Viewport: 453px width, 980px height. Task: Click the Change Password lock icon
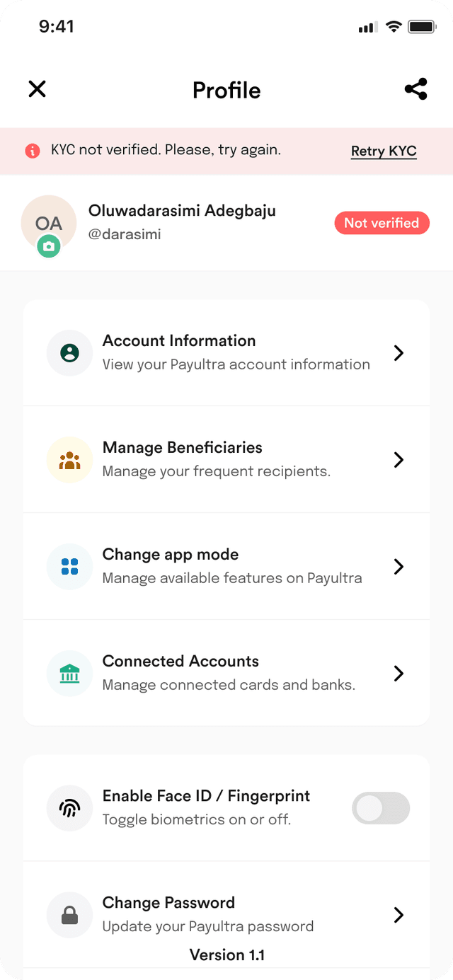coord(69,915)
